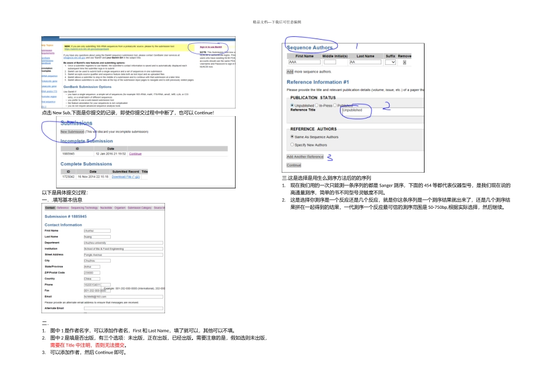Open the Organism tab
The height and width of the screenshot is (392, 554).
pyautogui.click(x=120, y=208)
